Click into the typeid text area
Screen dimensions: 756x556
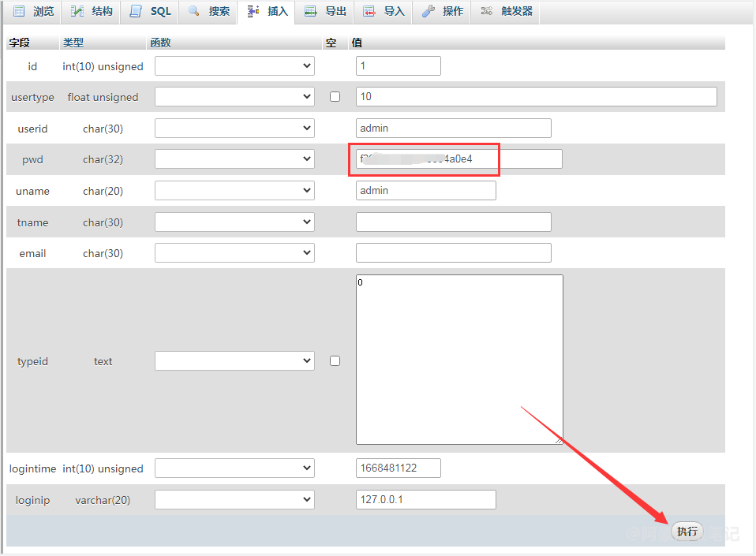[459, 360]
